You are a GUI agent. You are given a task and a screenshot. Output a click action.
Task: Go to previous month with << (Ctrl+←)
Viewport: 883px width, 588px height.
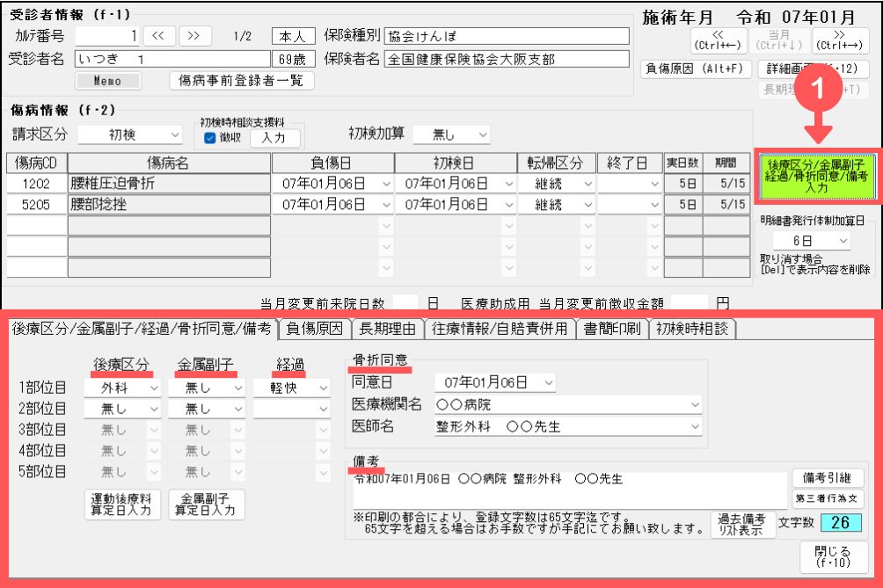pyautogui.click(x=713, y=40)
